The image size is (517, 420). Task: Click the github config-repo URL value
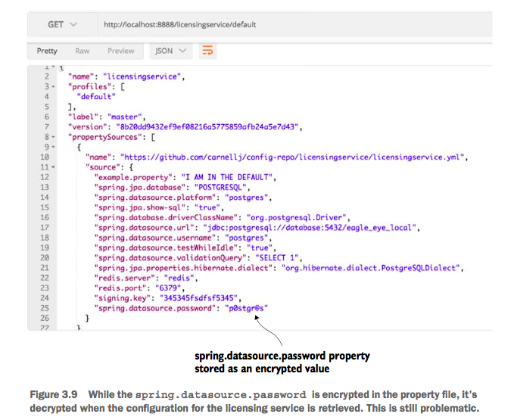(291, 157)
